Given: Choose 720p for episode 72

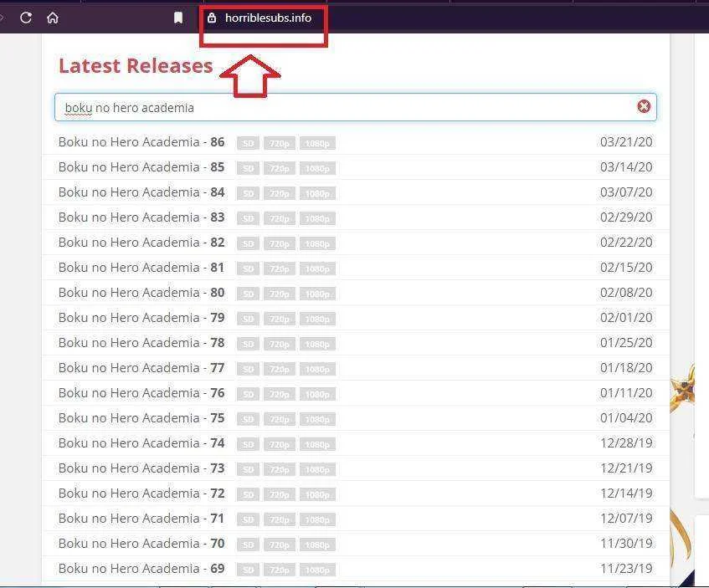Looking at the screenshot, I should [x=280, y=494].
